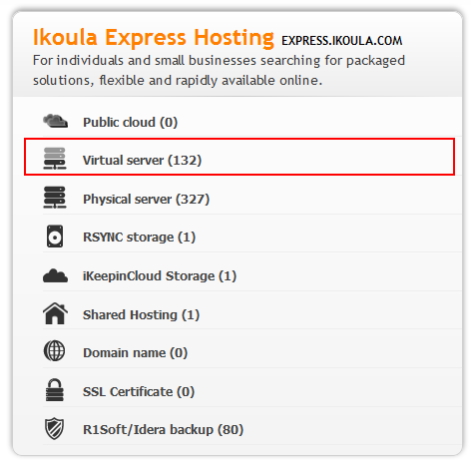The image size is (471, 476).
Task: Click the iKeepinCloud dark cloud icon
Action: tap(55, 275)
